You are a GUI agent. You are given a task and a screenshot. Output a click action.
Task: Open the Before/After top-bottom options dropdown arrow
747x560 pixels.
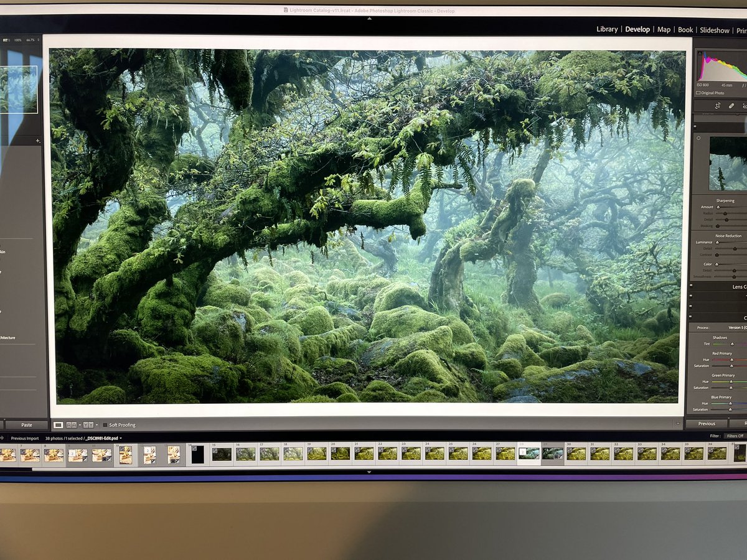[95, 425]
